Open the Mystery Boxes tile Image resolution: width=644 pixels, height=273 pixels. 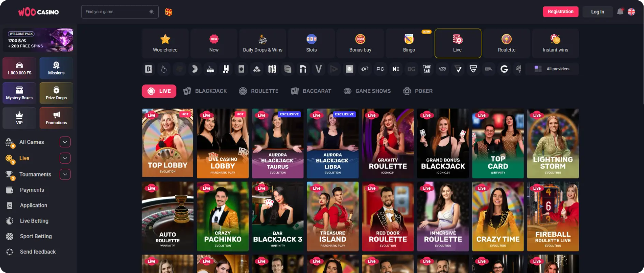pos(19,93)
